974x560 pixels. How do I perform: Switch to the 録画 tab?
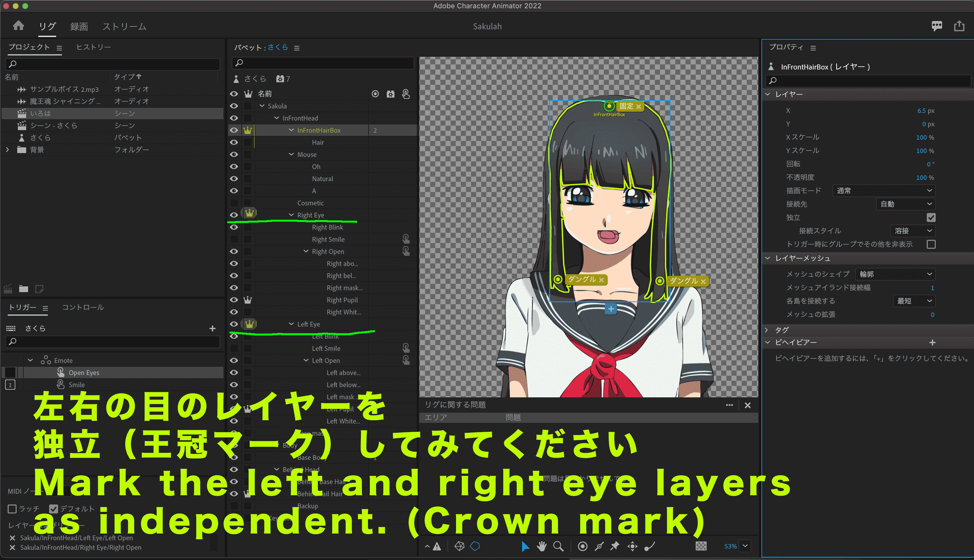pyautogui.click(x=79, y=26)
